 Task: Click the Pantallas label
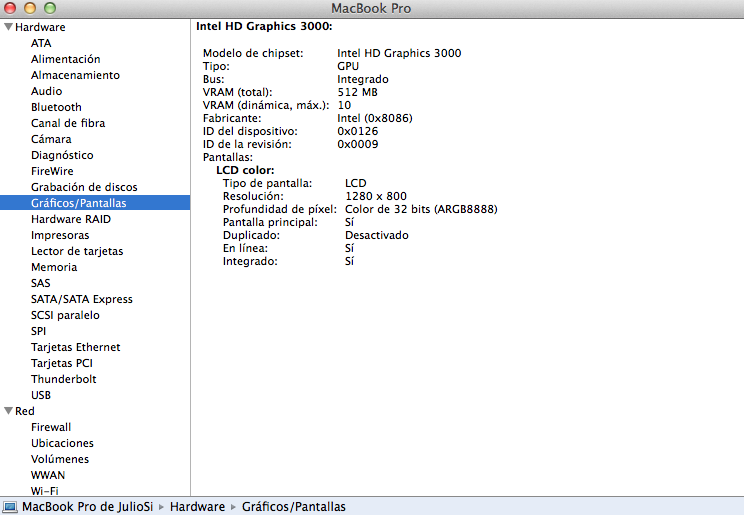(228, 157)
